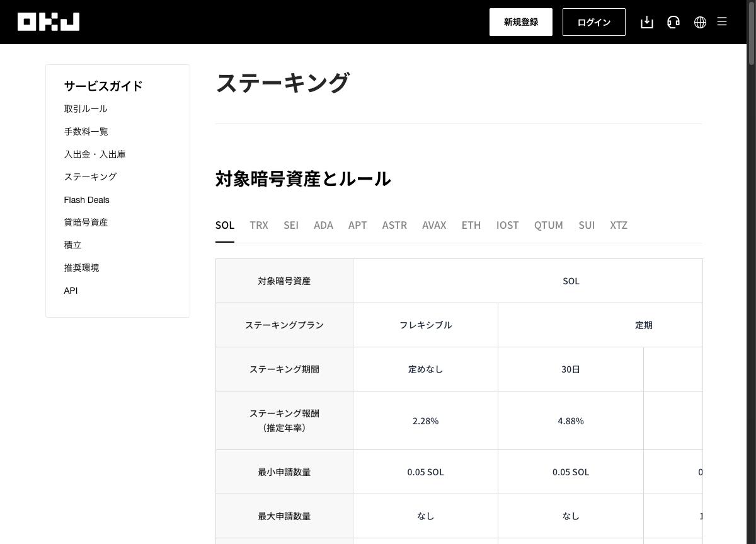
Task: Click the 定めなし period cell
Action: point(425,369)
